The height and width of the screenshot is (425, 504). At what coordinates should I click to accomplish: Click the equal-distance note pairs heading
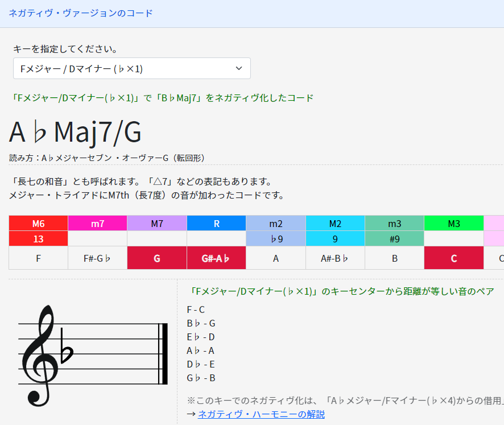tap(341, 291)
